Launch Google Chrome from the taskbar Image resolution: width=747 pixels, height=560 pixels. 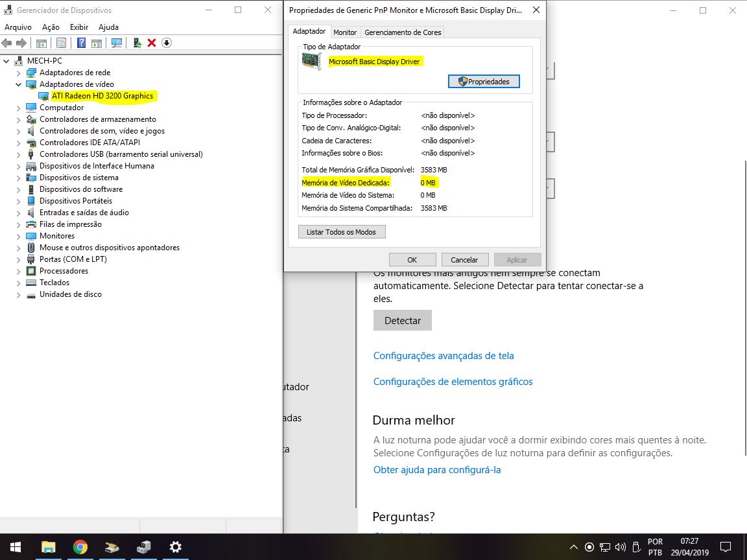click(x=80, y=546)
